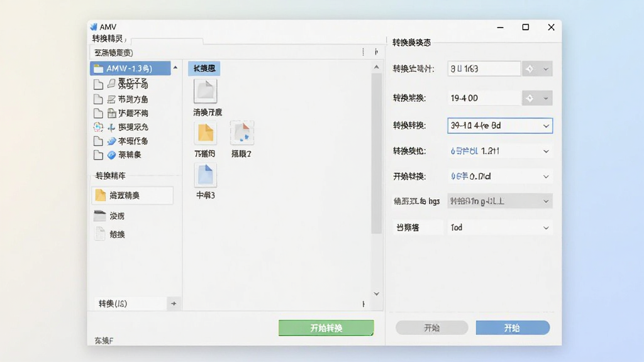Click into the 3 U 1/63 input field
The height and width of the screenshot is (362, 644).
click(484, 69)
